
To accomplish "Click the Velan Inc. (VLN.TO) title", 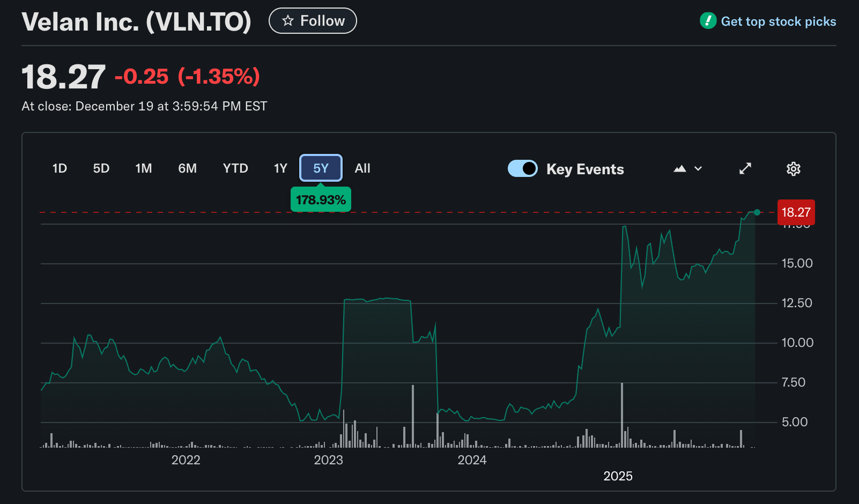I will pyautogui.click(x=136, y=22).
